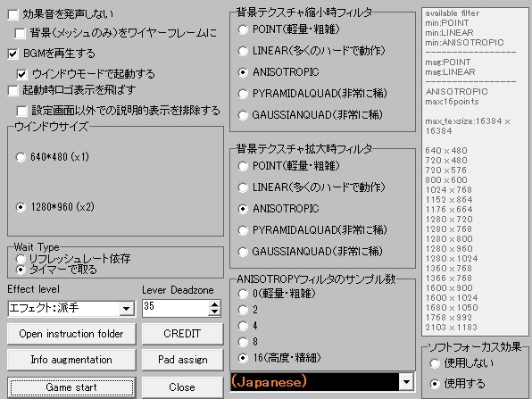Select the 640*480 (x1) window size
Viewport: 532px width, 399px height.
[21, 157]
